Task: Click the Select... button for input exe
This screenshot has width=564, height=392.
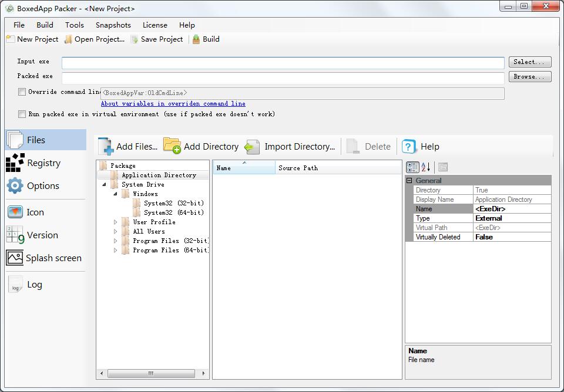Action: (x=530, y=62)
